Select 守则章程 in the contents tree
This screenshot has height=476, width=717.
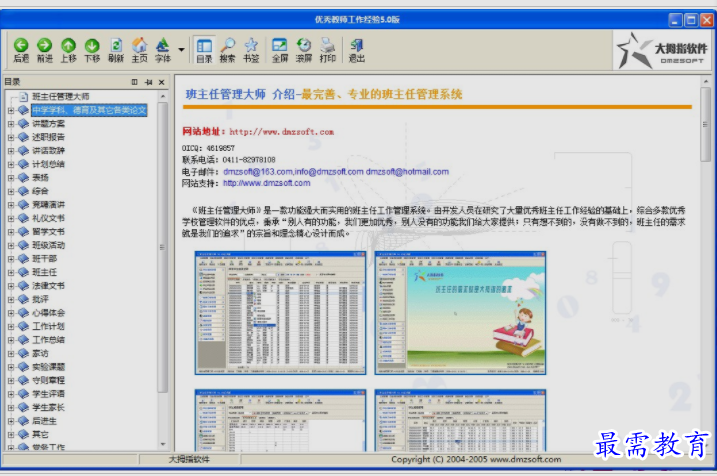[48, 380]
